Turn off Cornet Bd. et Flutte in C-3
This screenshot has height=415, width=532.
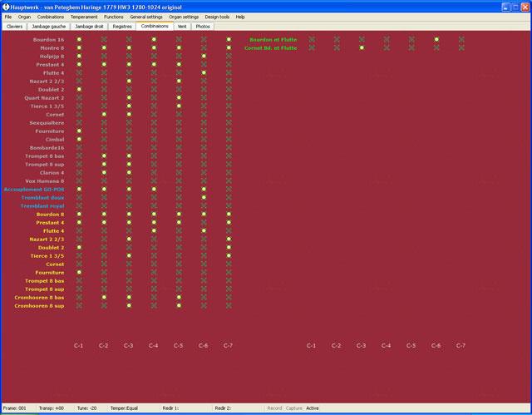(x=362, y=47)
